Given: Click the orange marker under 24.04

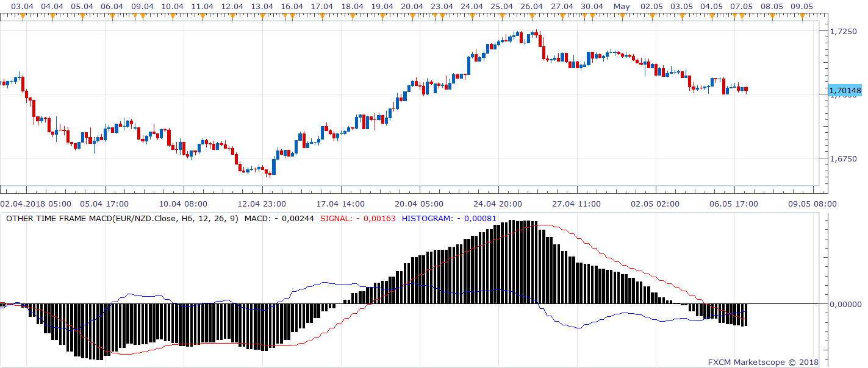Looking at the screenshot, I should coord(472,15).
